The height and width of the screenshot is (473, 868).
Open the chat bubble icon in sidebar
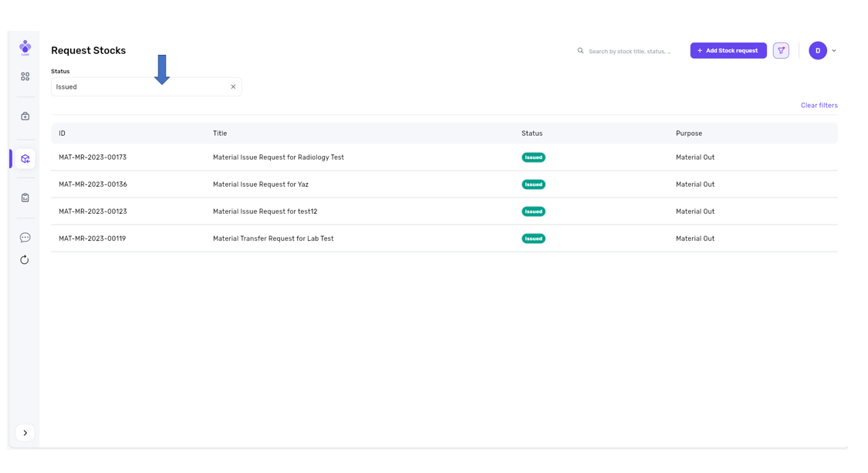tap(25, 238)
